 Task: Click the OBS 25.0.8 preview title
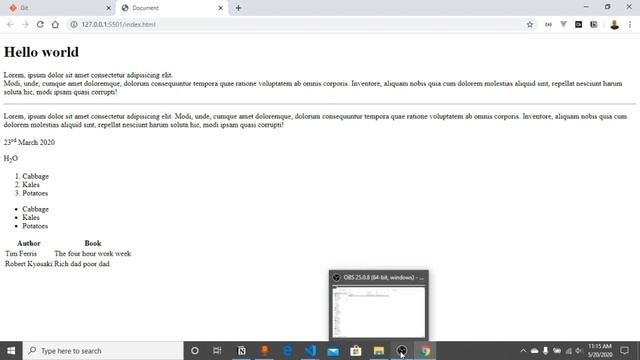coord(384,278)
